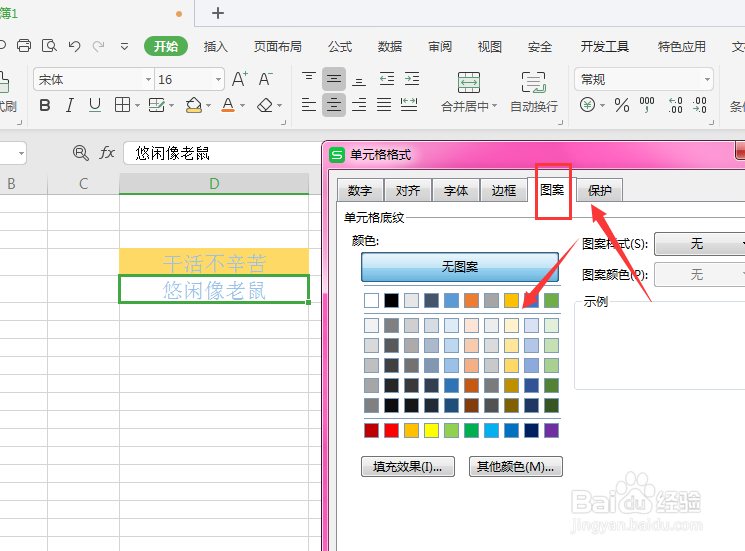745x551 pixels.
Task: Open quick access toolbar customize arrow
Action: click(x=124, y=46)
